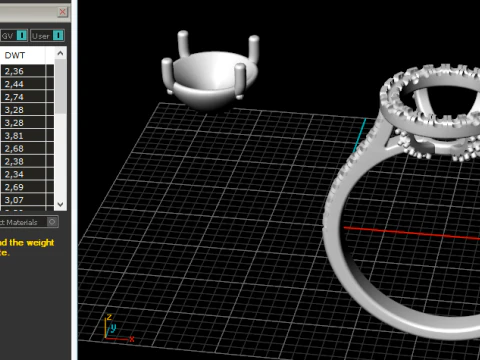The width and height of the screenshot is (480, 360).
Task: Click the list scroll up arrow
Action: (x=60, y=53)
